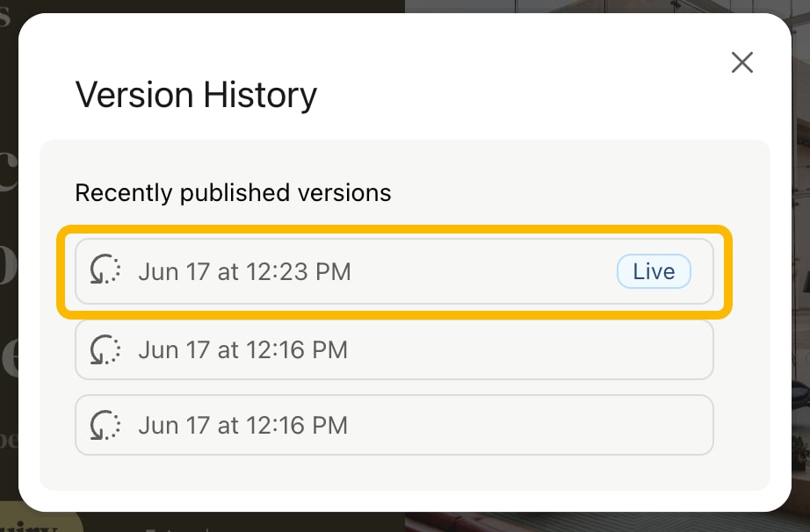Click the version history clock icon in the highlighted row
This screenshot has width=810, height=532.
click(105, 271)
